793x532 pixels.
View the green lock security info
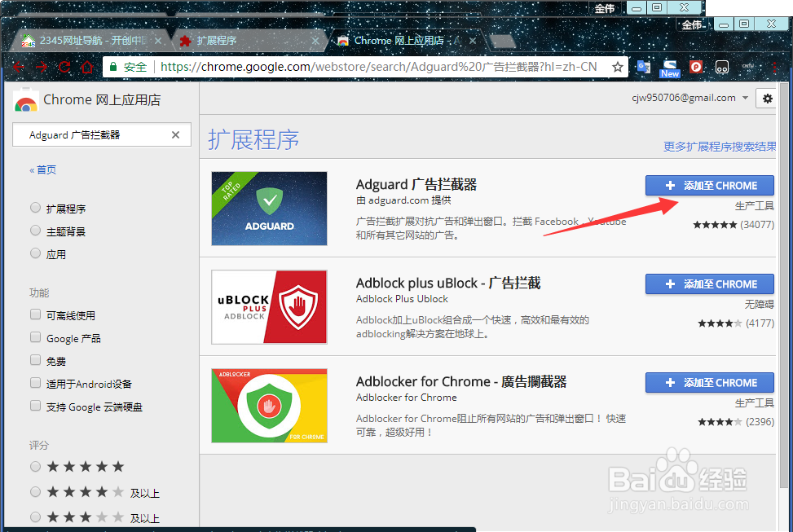tap(113, 67)
